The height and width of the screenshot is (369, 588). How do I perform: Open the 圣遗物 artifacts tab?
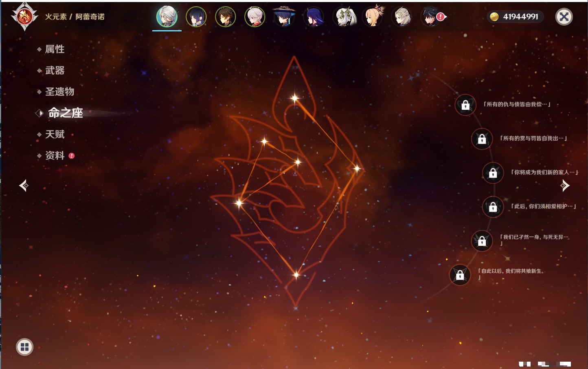[x=59, y=92]
